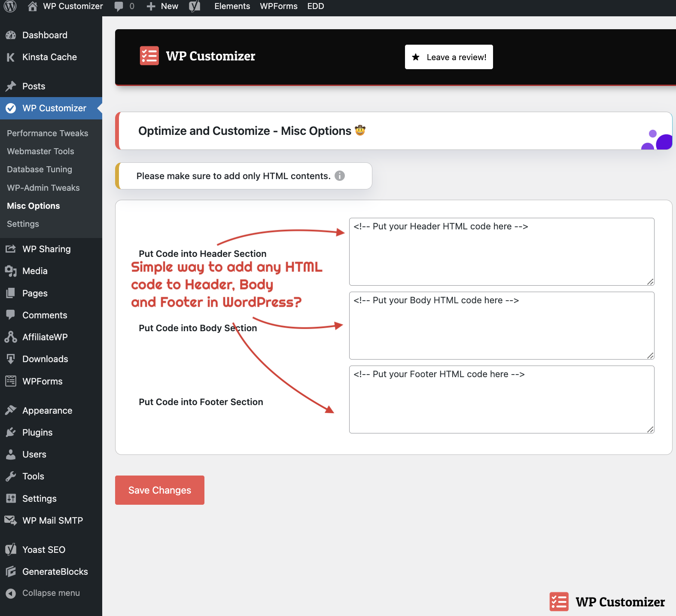The width and height of the screenshot is (676, 616).
Task: Click the Posts pushpin icon
Action: (11, 86)
